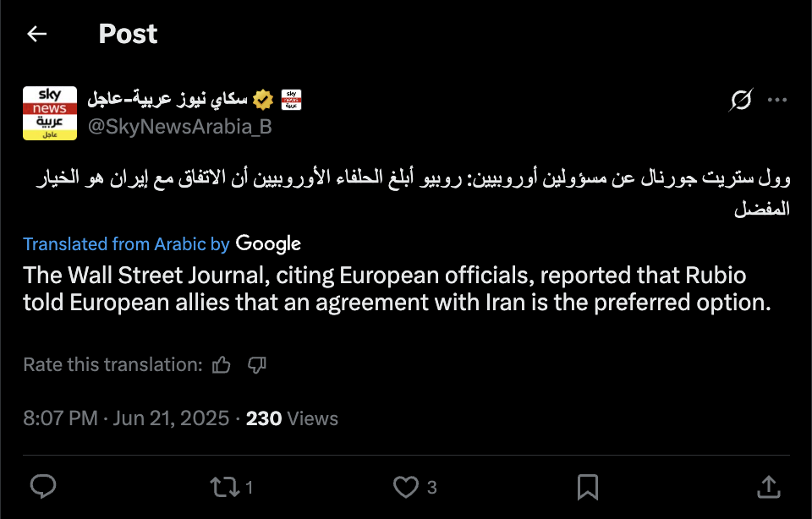Open the @SkyNewsArabia_B handle link
The image size is (812, 519).
[x=179, y=127]
